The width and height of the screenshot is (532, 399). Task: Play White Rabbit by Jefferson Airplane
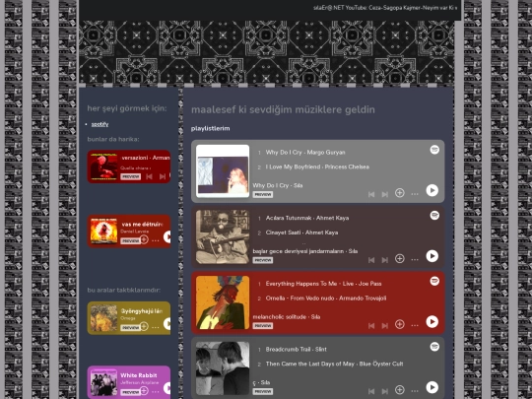(x=167, y=388)
